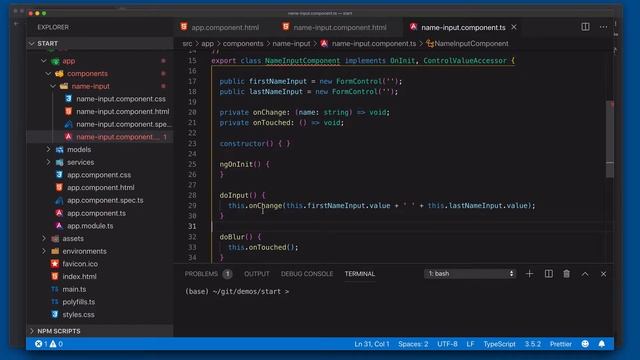
Task: Click Prettier in the status bar
Action: coord(560,344)
